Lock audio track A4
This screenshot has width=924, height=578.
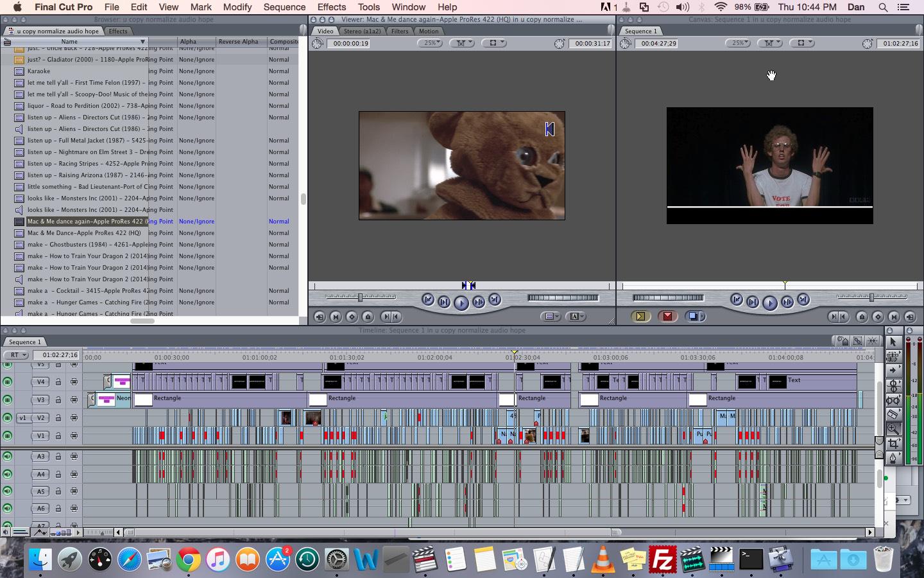(58, 474)
